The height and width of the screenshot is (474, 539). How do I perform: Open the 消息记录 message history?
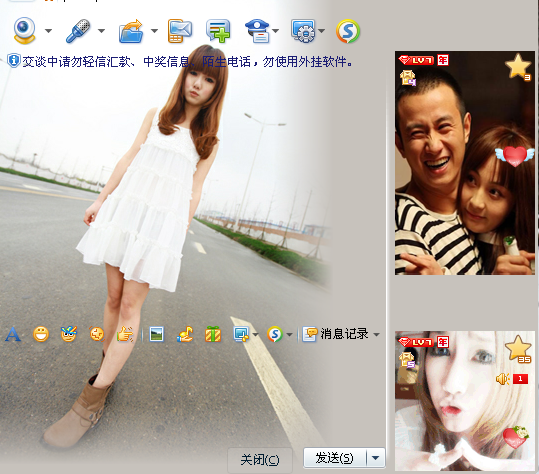tap(336, 334)
